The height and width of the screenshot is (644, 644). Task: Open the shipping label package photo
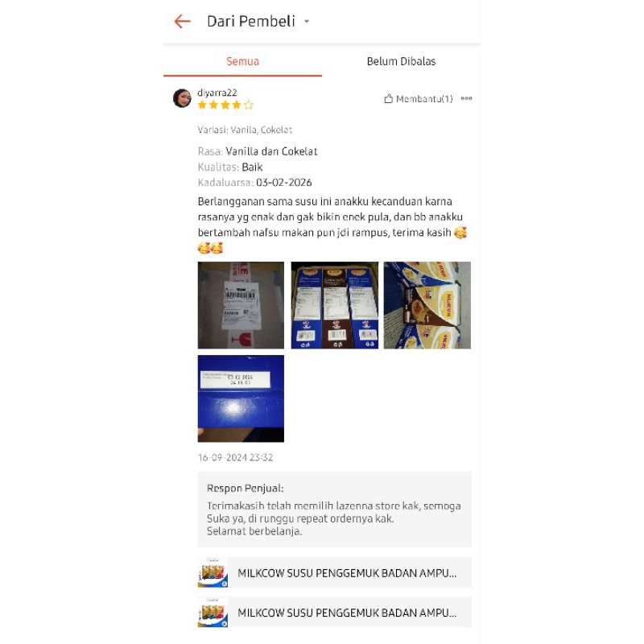(241, 305)
